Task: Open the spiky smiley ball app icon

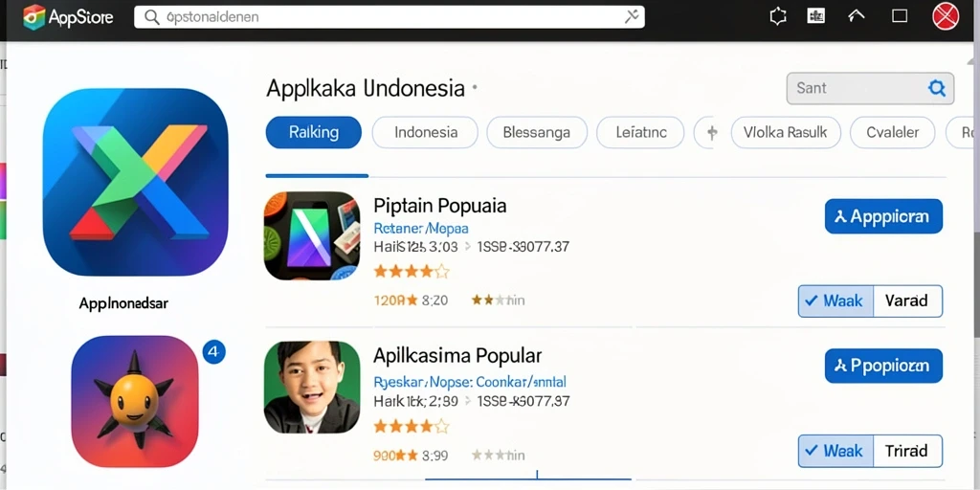Action: coord(134,401)
